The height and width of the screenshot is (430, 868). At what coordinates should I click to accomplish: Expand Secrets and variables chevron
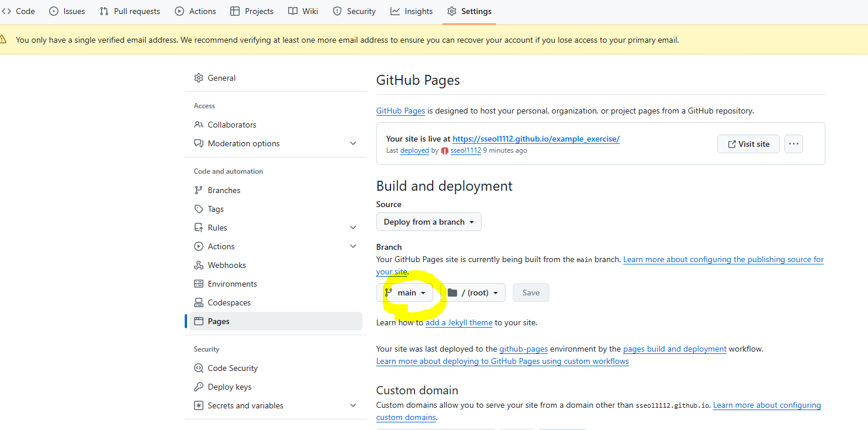pos(353,405)
